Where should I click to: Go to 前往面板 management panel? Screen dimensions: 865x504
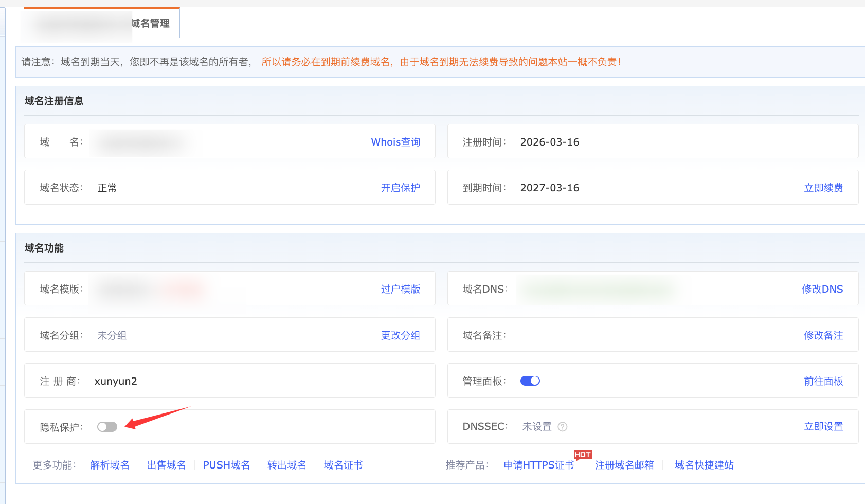coord(823,381)
